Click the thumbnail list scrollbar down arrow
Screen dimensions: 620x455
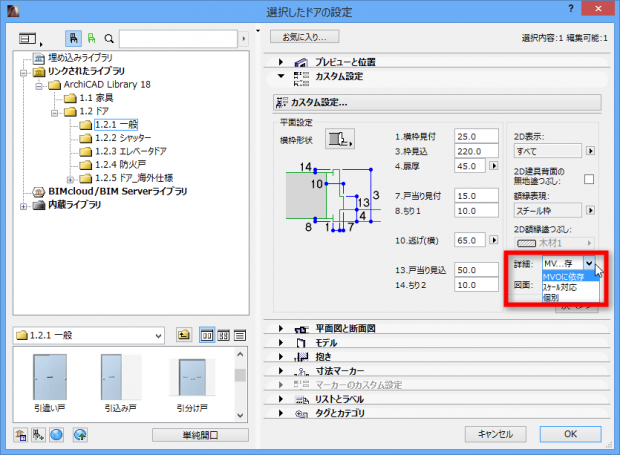click(240, 415)
